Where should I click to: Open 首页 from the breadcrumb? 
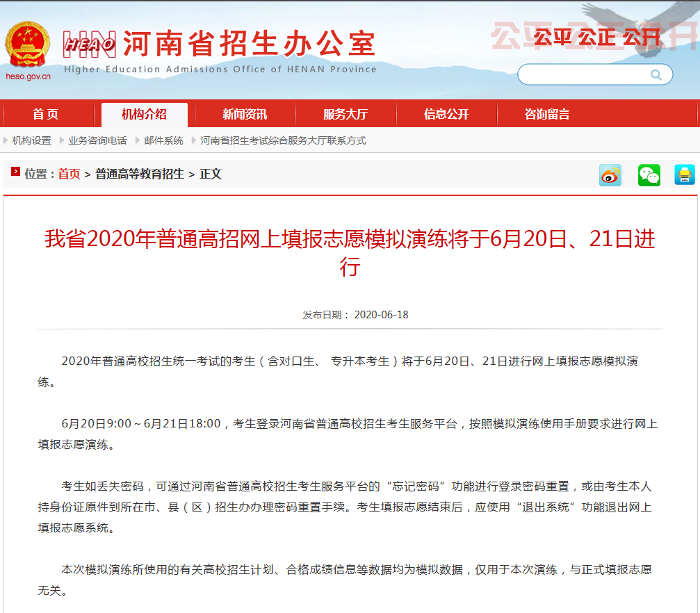coord(67,174)
